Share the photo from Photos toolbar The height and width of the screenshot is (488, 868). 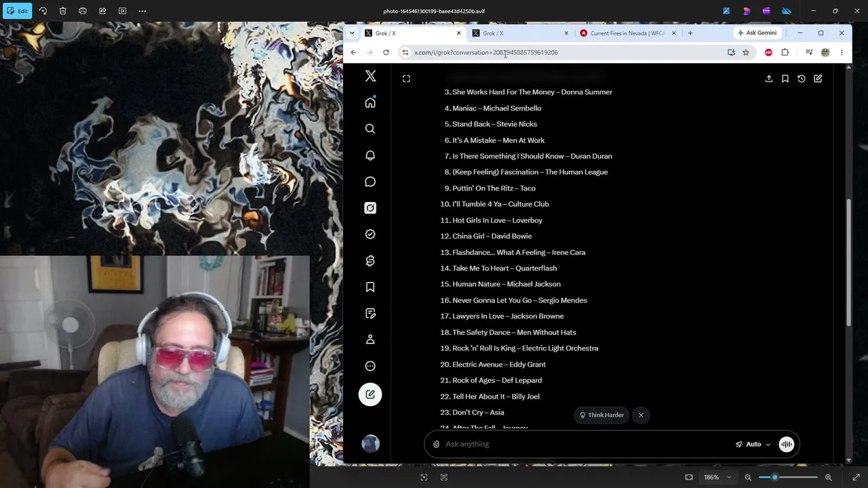(x=102, y=11)
